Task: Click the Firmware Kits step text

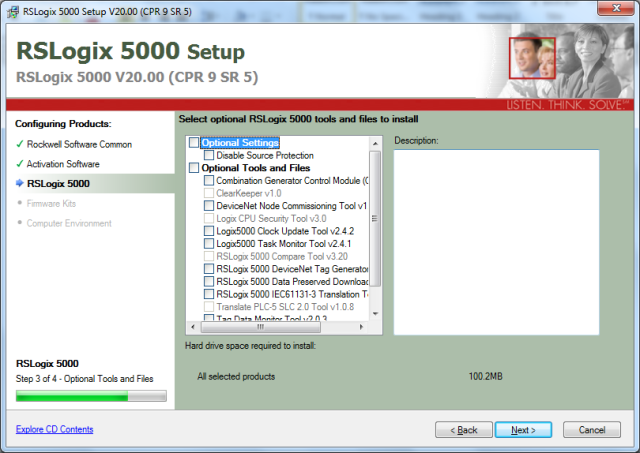Action: 51,203
